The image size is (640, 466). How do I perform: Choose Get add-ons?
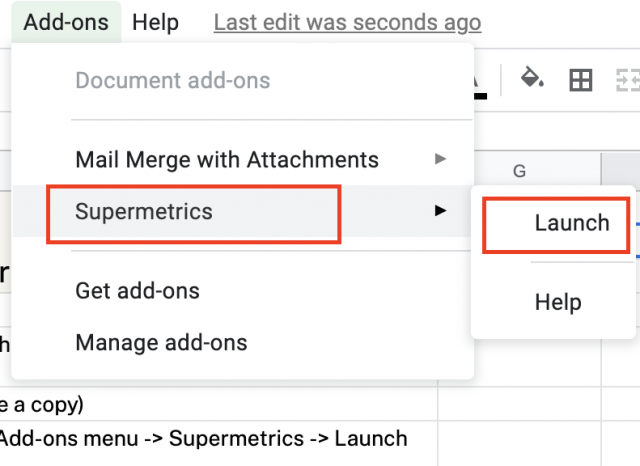pyautogui.click(x=137, y=291)
